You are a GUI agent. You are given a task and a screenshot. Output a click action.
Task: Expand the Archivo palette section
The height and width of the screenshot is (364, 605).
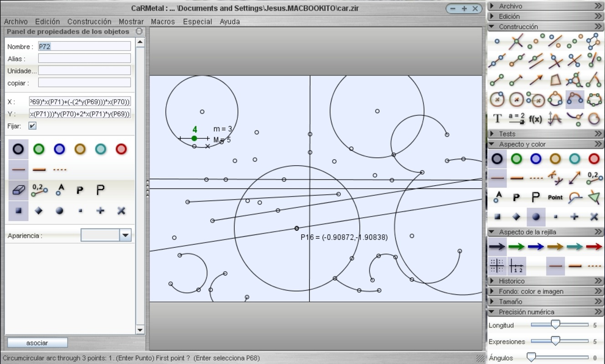tap(546, 6)
